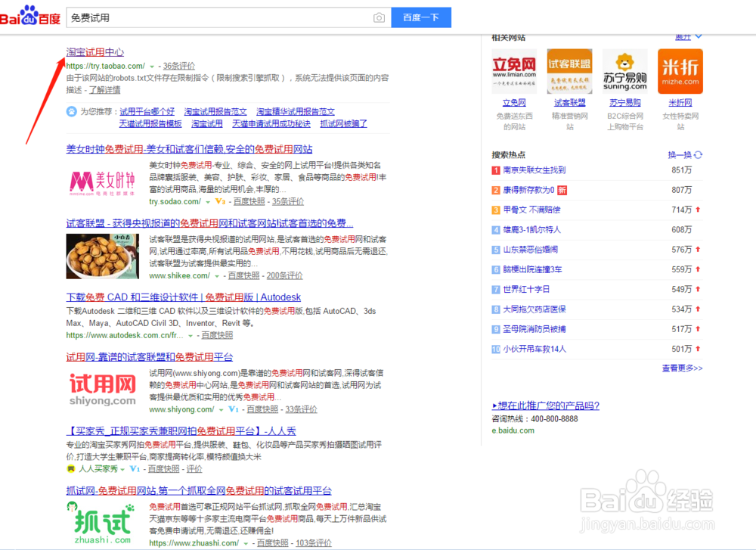Open camera image search icon
Viewport: 756px width, 550px height.
coord(379,18)
